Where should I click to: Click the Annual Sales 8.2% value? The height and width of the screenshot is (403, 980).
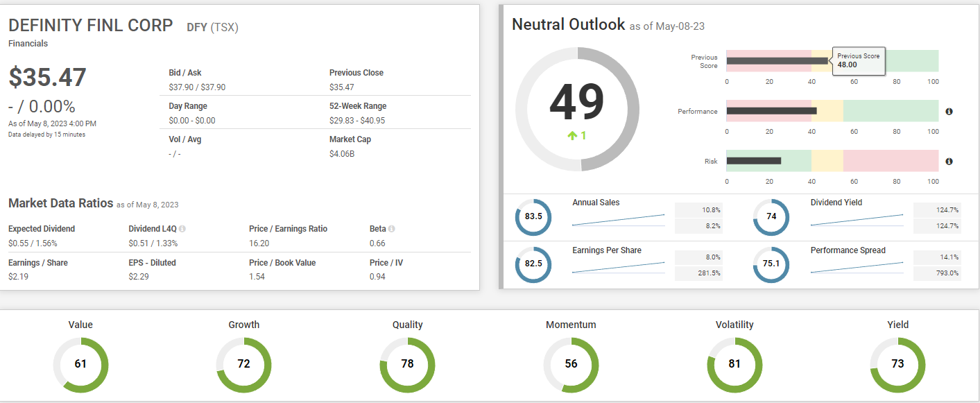pyautogui.click(x=713, y=226)
